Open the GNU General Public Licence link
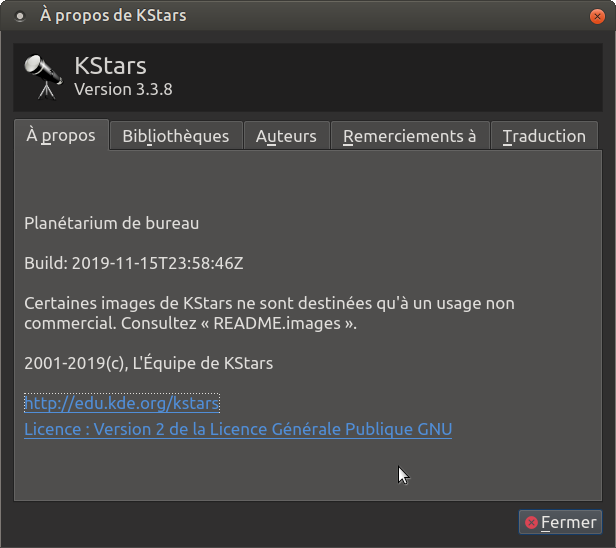The image size is (616, 548). coord(238,429)
